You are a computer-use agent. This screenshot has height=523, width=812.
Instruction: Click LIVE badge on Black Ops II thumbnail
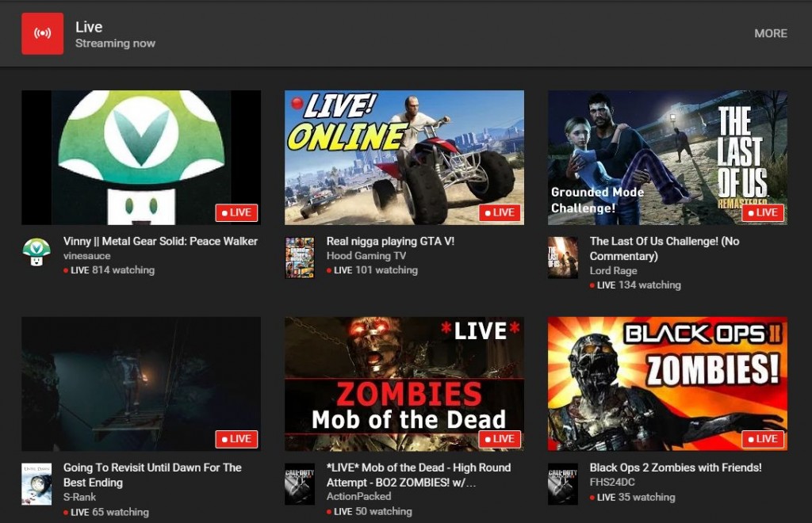(763, 439)
